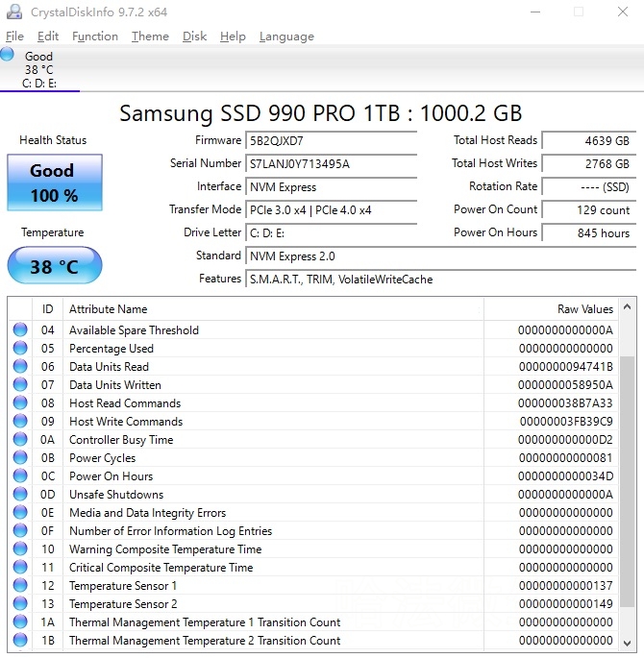Screen dimensions: 644x658
Task: Open the Language menu
Action: pos(286,37)
